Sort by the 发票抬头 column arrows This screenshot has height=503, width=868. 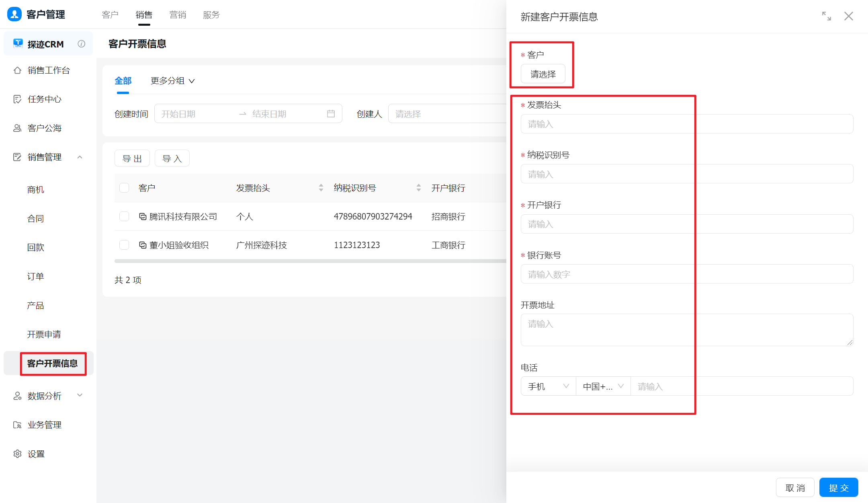321,188
